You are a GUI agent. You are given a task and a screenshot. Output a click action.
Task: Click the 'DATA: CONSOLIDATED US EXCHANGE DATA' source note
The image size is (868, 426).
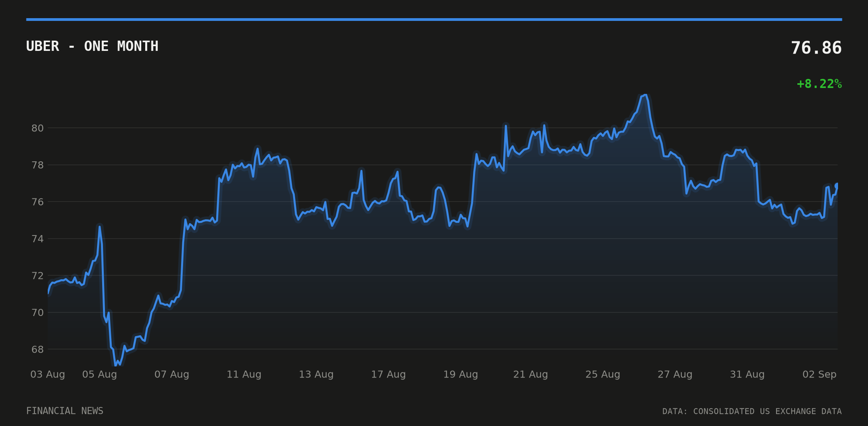(752, 411)
